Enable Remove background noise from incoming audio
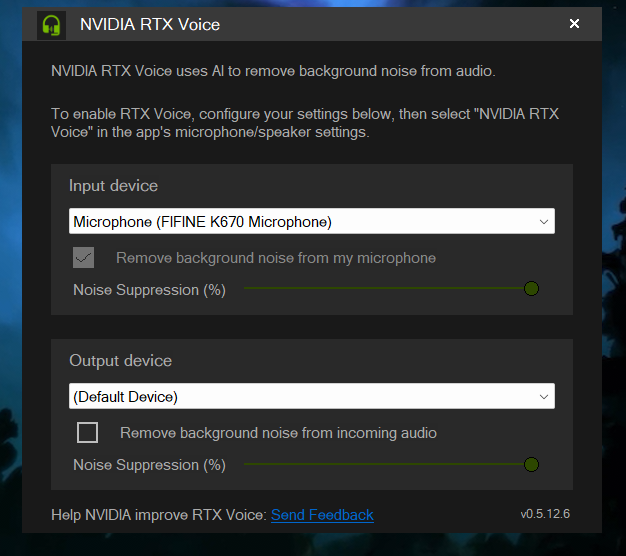The height and width of the screenshot is (556, 626). (87, 433)
